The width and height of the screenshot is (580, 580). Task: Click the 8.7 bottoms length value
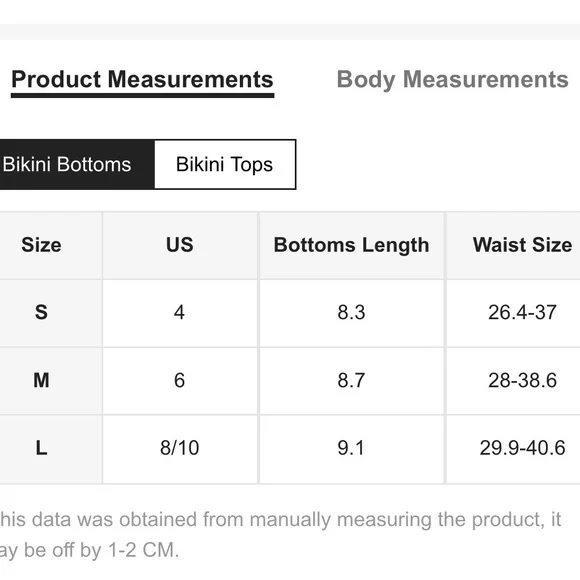coord(351,381)
